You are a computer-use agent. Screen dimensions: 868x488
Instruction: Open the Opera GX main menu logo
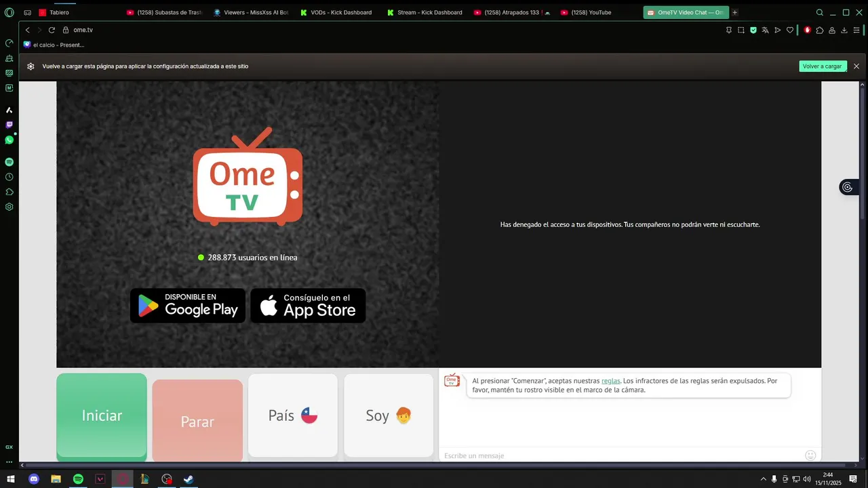point(9,12)
